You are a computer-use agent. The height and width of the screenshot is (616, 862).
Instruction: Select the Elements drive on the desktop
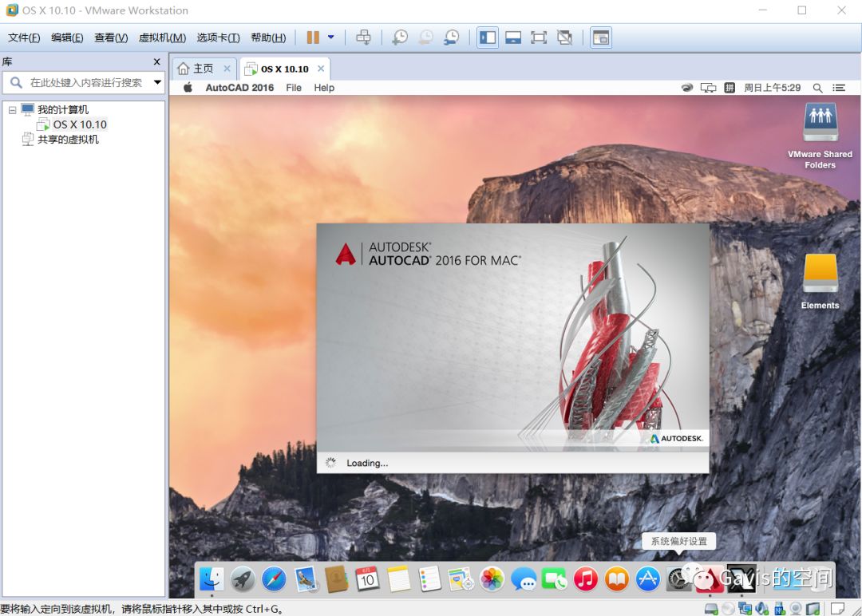(820, 282)
